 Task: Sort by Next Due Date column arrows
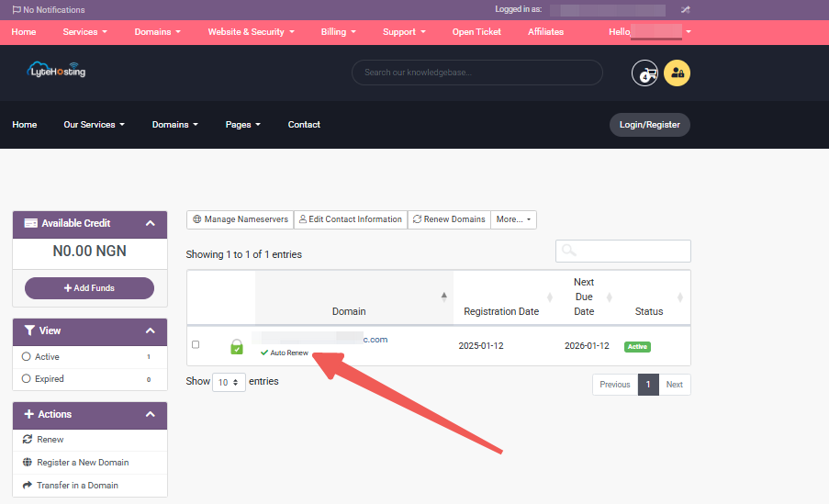[609, 297]
